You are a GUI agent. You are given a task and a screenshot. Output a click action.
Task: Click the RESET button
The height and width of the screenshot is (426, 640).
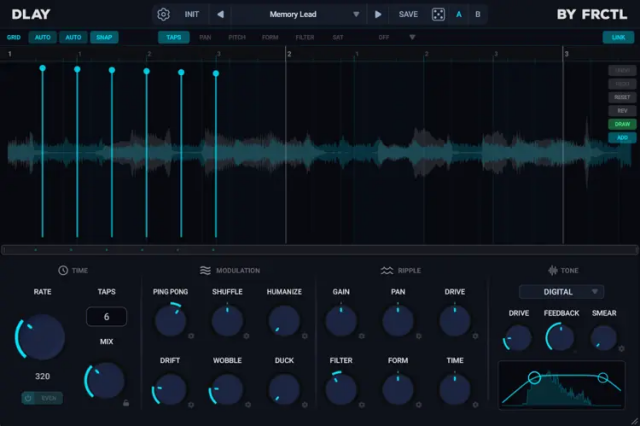(622, 97)
